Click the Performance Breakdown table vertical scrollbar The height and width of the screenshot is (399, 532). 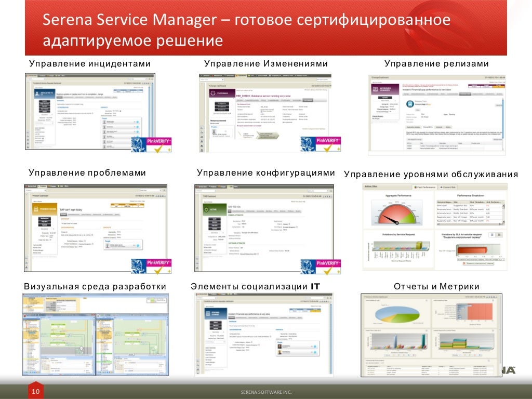tap(503, 213)
